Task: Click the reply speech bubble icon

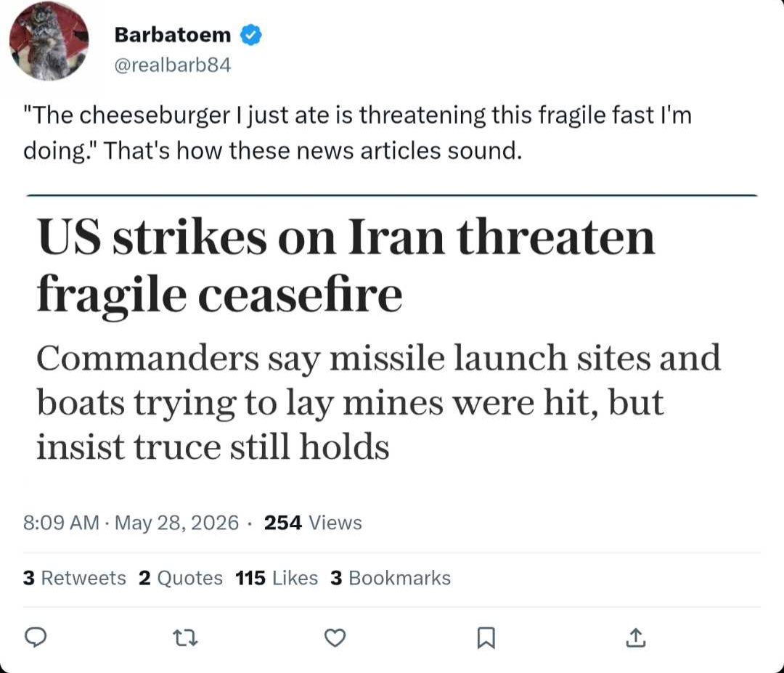Action: 36,637
